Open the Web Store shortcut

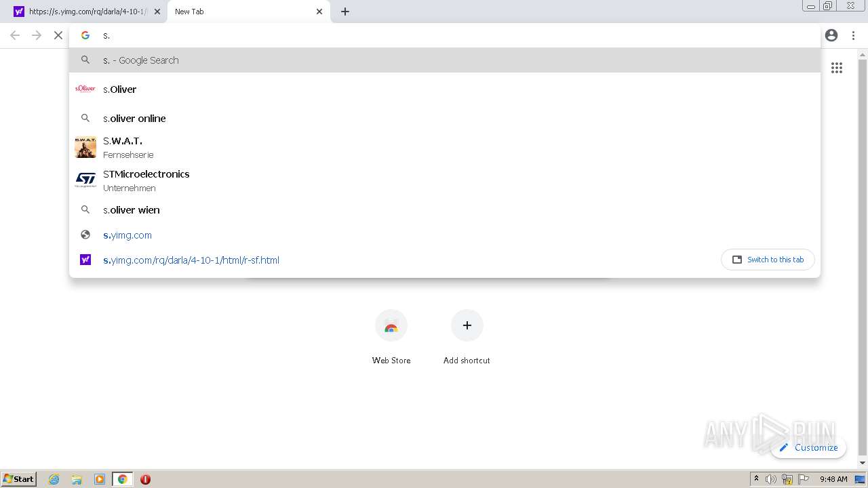(x=391, y=338)
